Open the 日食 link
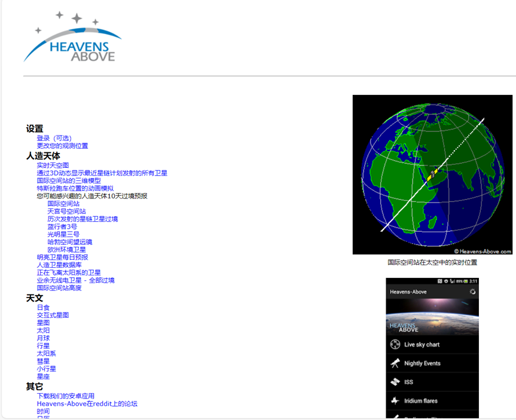This screenshot has height=420, width=516. tap(43, 308)
